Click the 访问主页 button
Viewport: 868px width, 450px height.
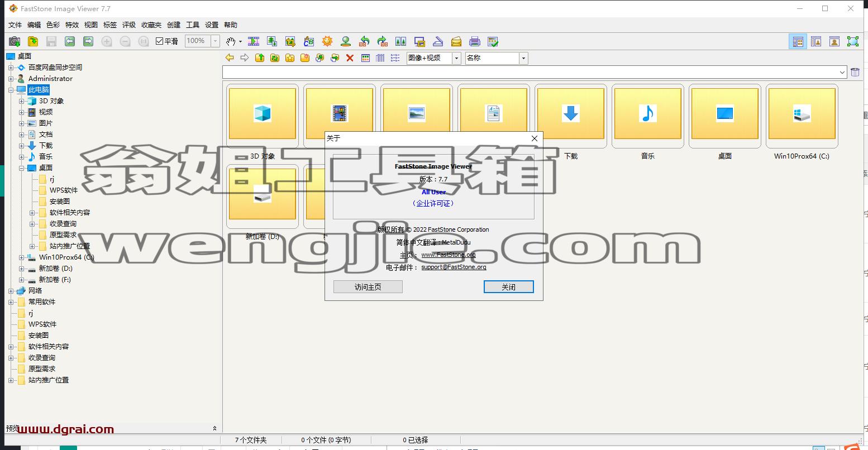coord(368,287)
